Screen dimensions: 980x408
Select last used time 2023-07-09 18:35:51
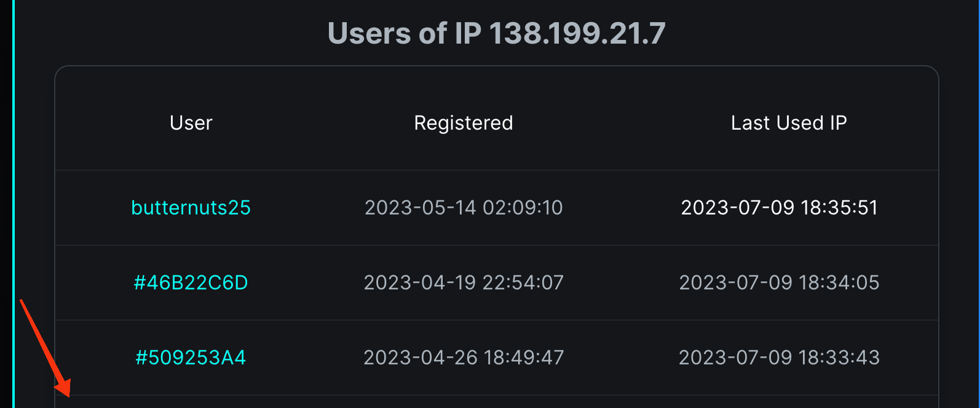pos(779,208)
